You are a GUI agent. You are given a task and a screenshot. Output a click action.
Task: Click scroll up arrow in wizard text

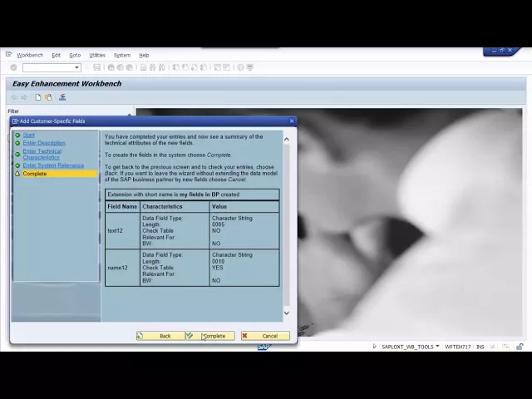coord(286,139)
